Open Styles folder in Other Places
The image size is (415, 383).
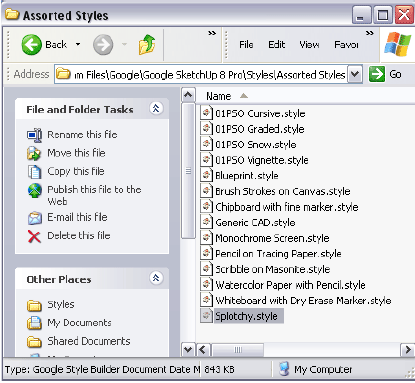coord(61,304)
